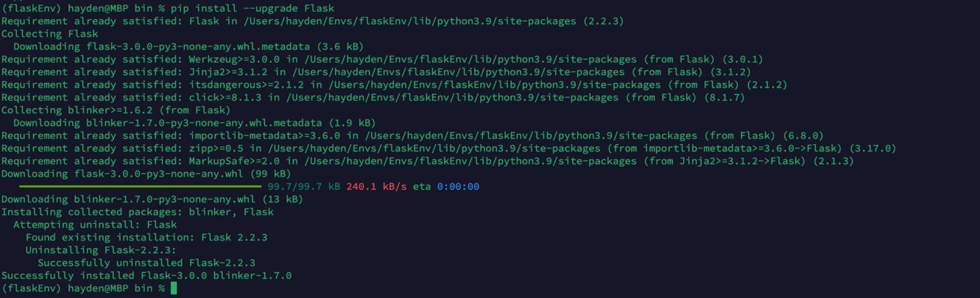The width and height of the screenshot is (980, 298).
Task: Click 'Found existing installation: Flask 2.2.3'
Action: click(x=147, y=238)
